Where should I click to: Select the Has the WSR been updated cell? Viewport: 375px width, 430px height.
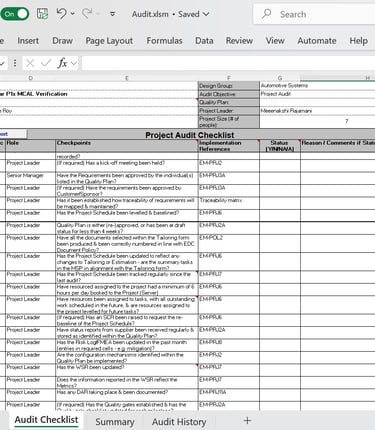127,370
